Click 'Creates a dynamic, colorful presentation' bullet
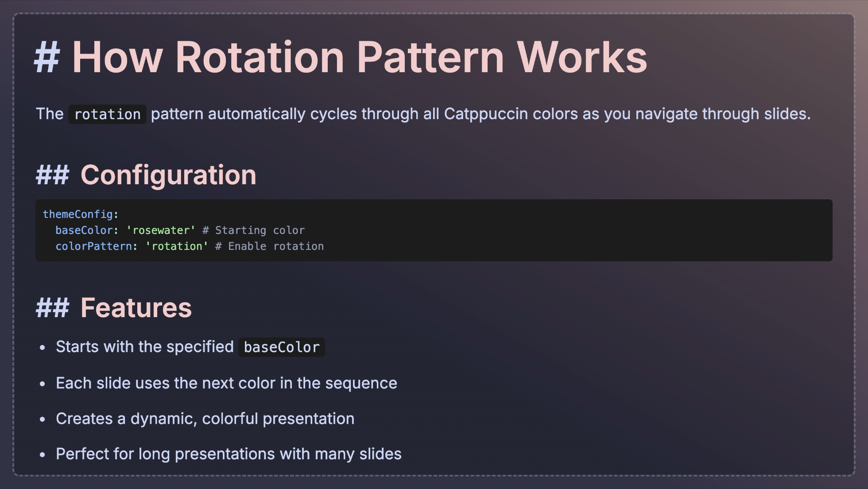This screenshot has height=489, width=868. (x=205, y=419)
